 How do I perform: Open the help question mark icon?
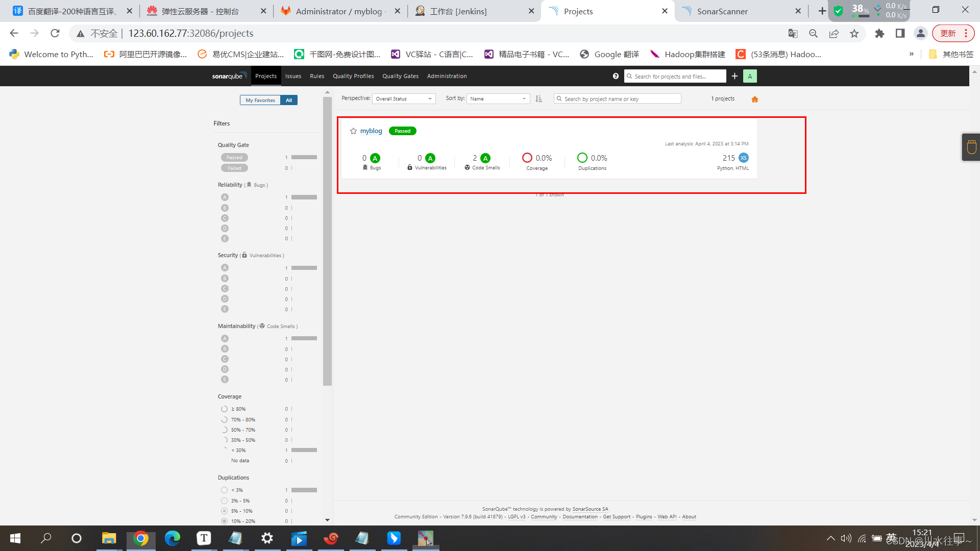616,76
